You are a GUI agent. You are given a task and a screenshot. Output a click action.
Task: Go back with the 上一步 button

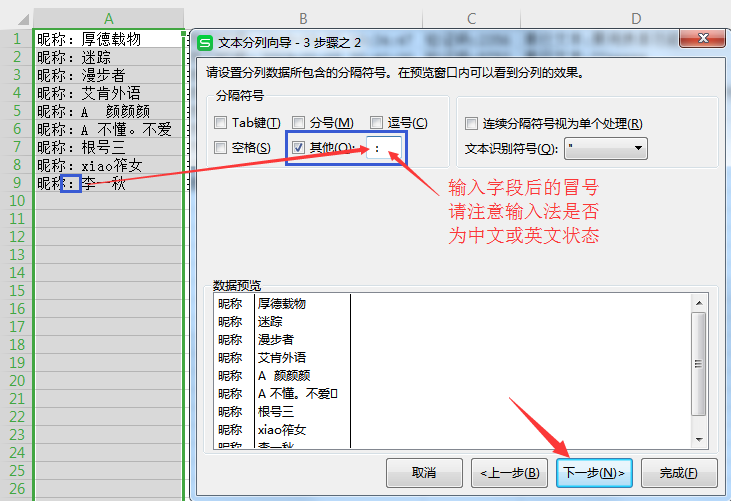[x=509, y=472]
